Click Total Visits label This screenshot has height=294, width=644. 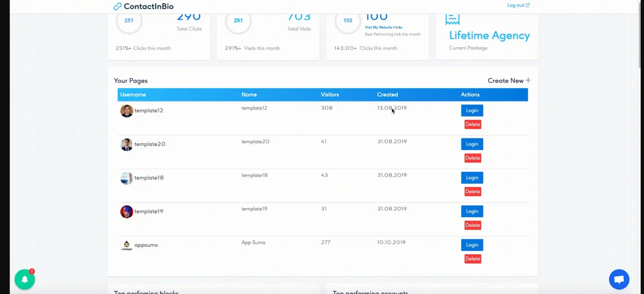pyautogui.click(x=299, y=29)
